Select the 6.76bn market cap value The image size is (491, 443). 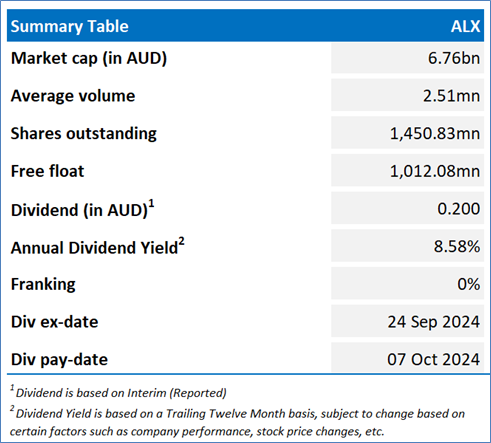tap(454, 58)
